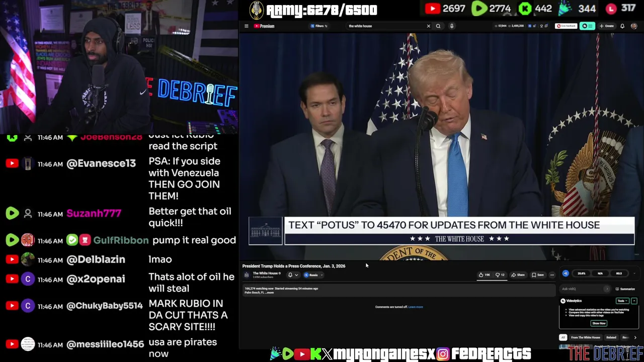Open the notifications bell in YouTube header
Viewport: 644px width, 362px height.
click(622, 26)
